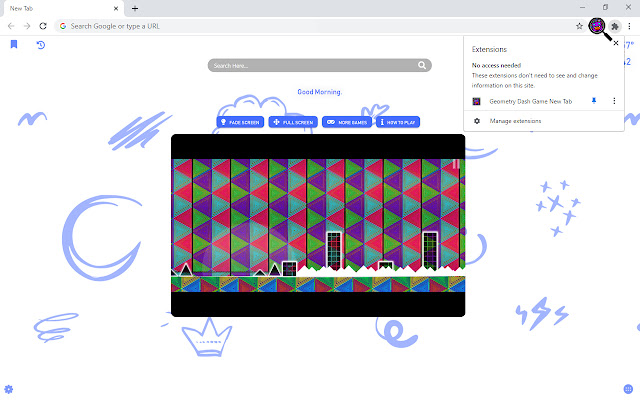Open the More Games button
The height and width of the screenshot is (400, 640).
coord(347,122)
